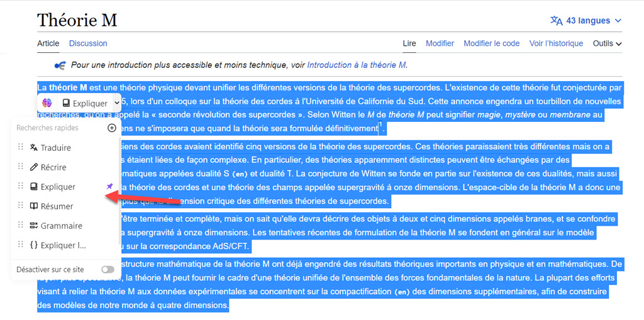Open Modifier le code tab
Image resolution: width=644 pixels, height=320 pixels.
[492, 43]
